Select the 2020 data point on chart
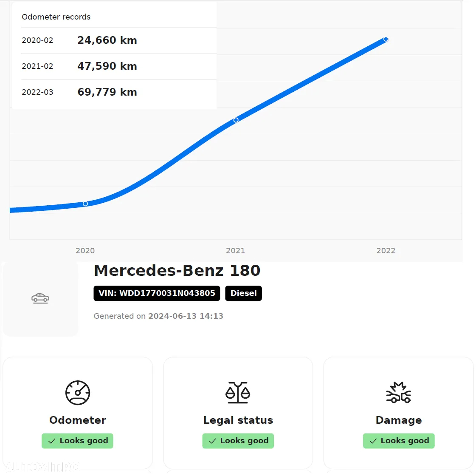 tap(85, 204)
